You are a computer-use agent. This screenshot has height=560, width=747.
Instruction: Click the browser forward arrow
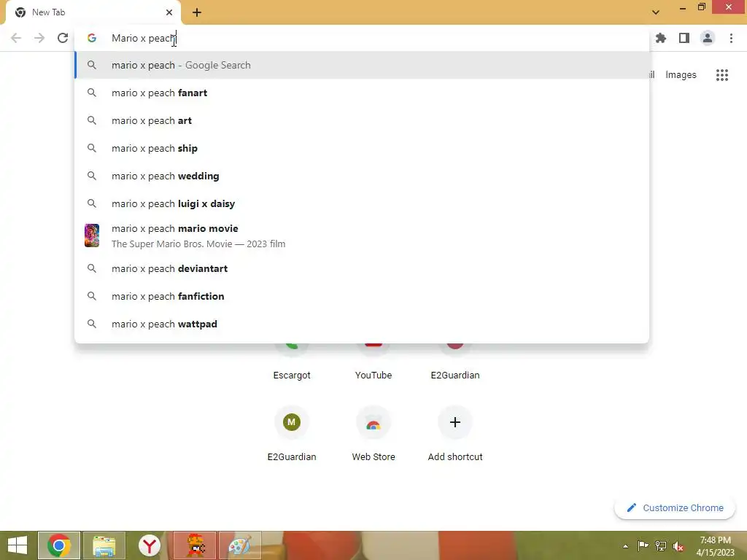[39, 38]
